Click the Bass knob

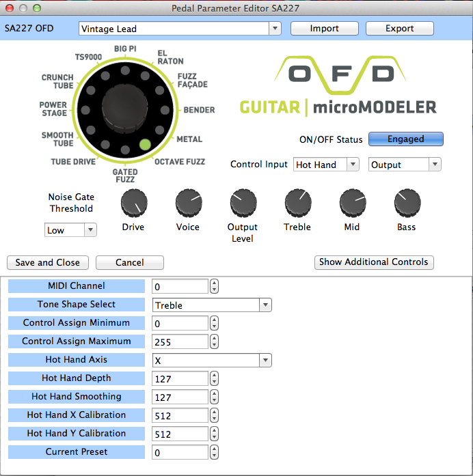tap(407, 203)
